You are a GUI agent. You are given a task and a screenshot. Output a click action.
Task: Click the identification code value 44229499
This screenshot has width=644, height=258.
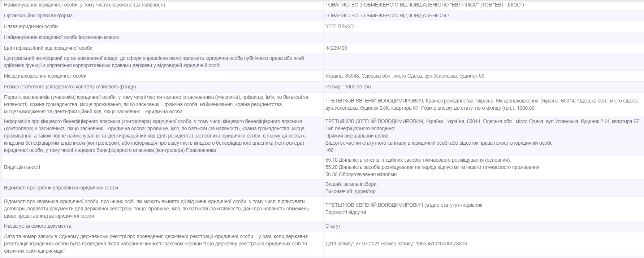click(x=336, y=48)
